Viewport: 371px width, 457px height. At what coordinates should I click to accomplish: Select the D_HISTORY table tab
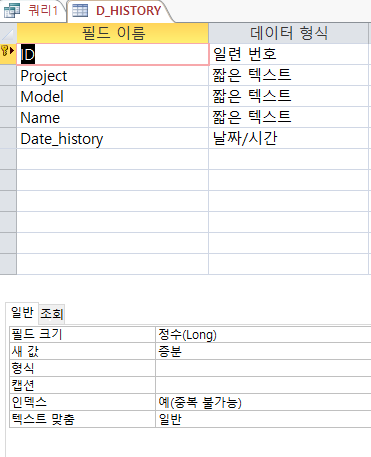click(120, 11)
